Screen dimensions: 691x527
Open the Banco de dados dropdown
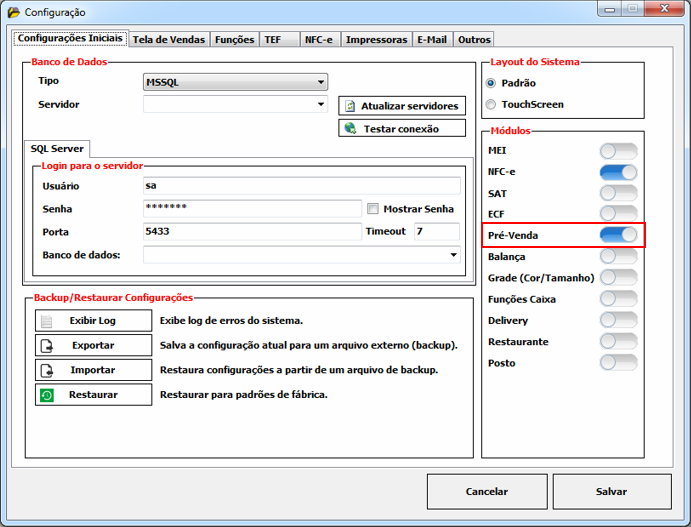(x=453, y=255)
